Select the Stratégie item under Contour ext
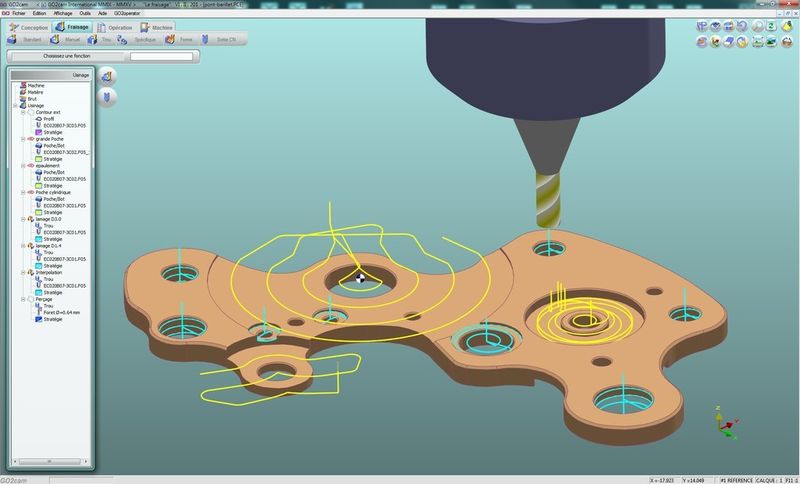Image resolution: width=800 pixels, height=484 pixels. coord(48,132)
